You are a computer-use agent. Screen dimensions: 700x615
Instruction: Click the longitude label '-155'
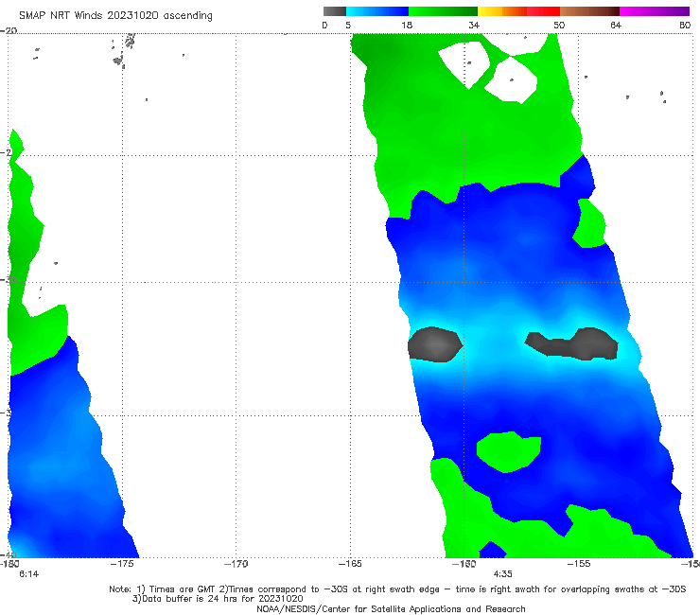(579, 564)
